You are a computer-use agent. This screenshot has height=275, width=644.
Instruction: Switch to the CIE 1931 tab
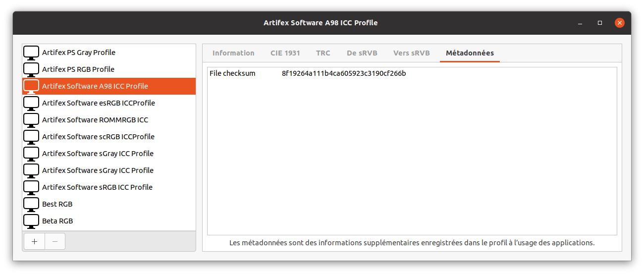pos(285,53)
